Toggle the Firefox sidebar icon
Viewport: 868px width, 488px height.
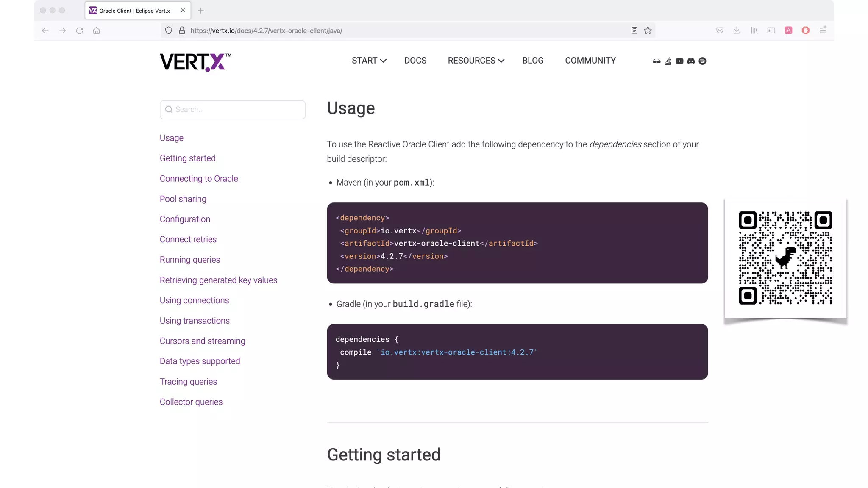click(771, 30)
